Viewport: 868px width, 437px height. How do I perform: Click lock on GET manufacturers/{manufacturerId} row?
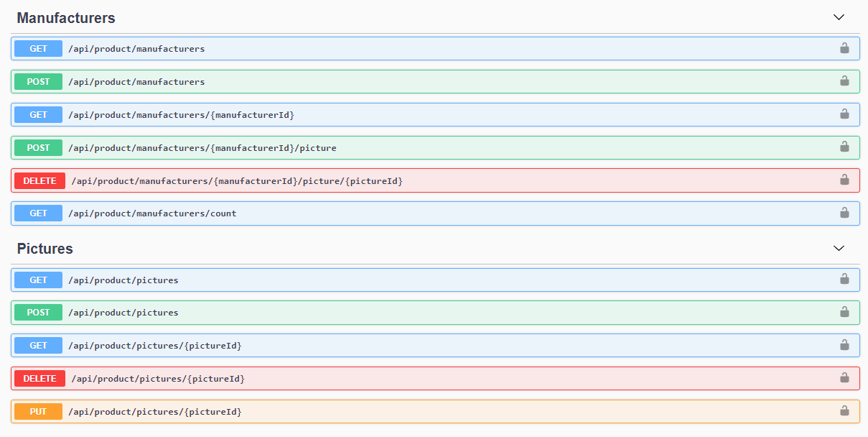(x=844, y=114)
